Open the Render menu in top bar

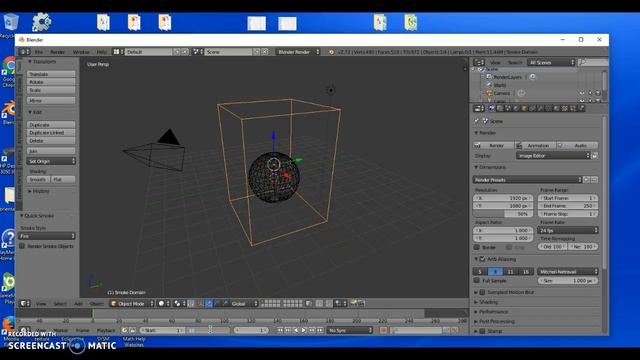[x=58, y=52]
